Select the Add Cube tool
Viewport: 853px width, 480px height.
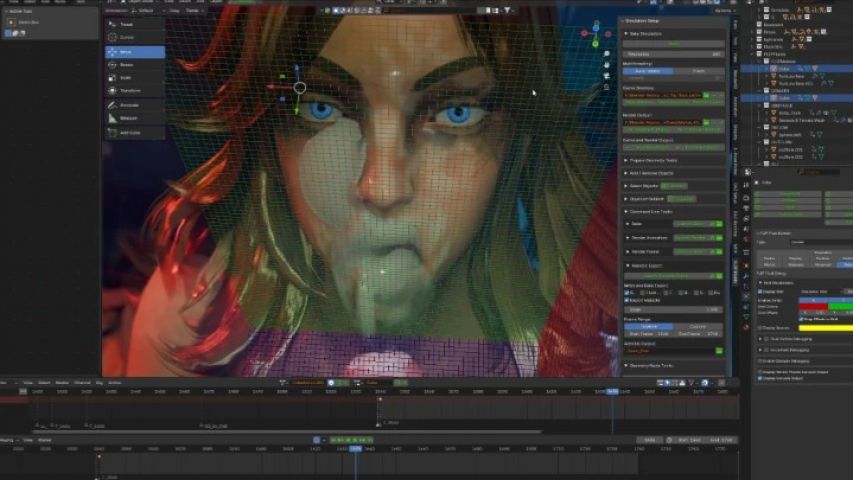coord(134,132)
